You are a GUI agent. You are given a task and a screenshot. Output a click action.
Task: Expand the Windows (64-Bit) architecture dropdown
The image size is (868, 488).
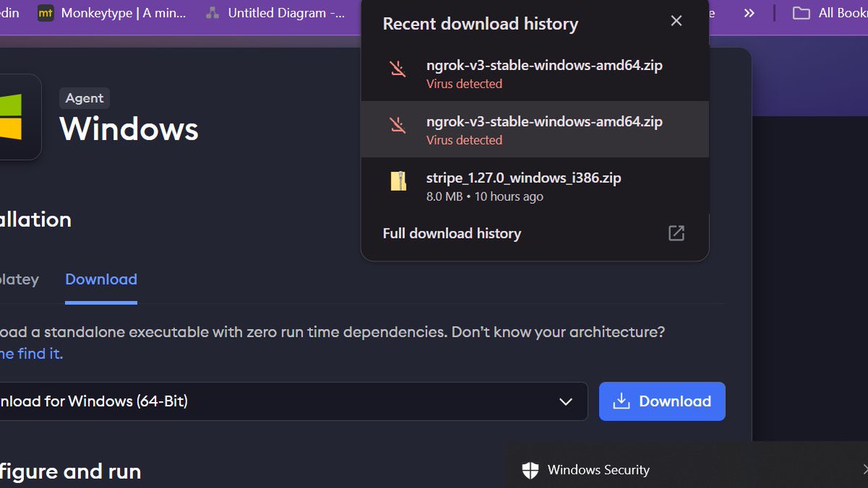point(293,401)
